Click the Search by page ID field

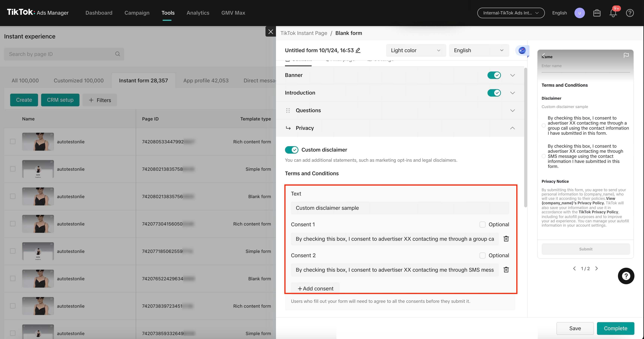(64, 54)
